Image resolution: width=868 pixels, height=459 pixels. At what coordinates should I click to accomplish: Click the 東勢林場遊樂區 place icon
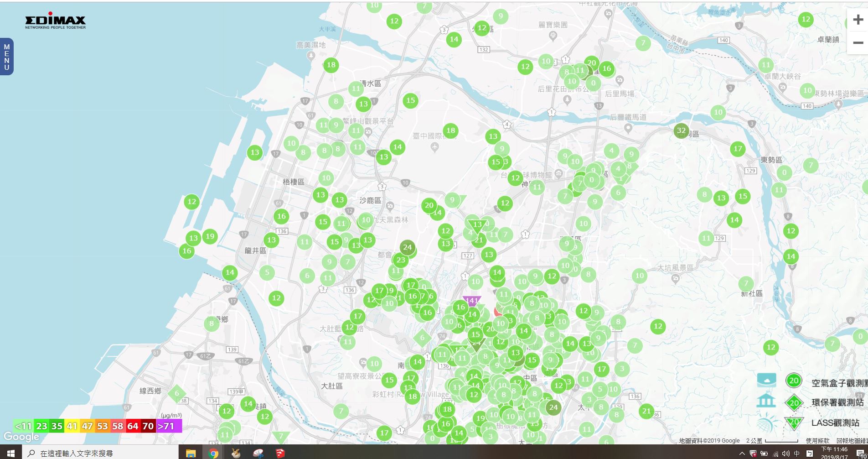[x=838, y=104]
